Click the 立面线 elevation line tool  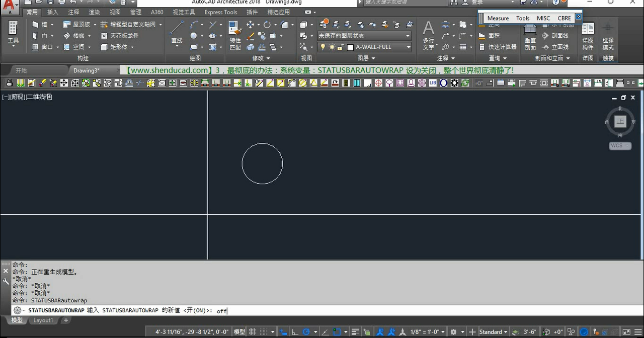point(555,47)
